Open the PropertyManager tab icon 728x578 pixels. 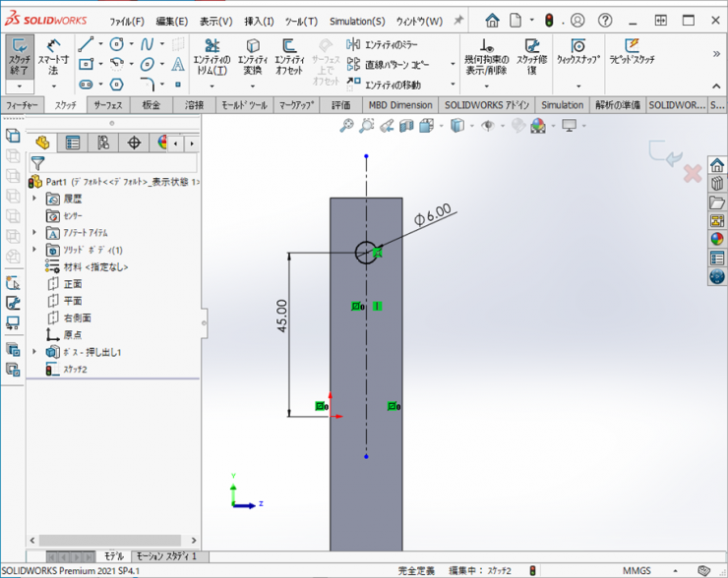pos(73,144)
